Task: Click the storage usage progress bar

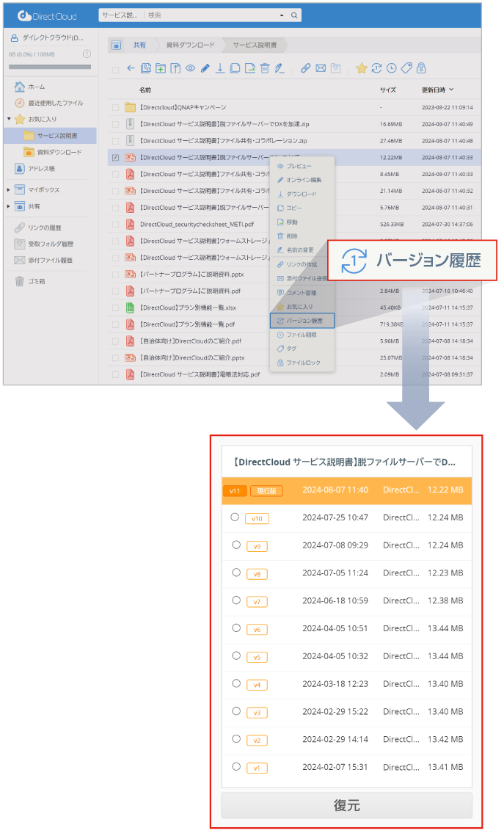Action: (x=50, y=67)
